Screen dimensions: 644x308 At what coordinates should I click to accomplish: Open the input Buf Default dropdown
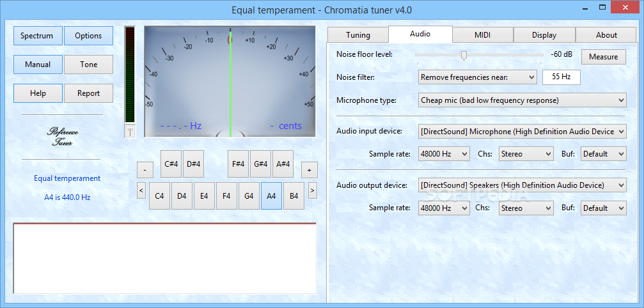tap(604, 154)
